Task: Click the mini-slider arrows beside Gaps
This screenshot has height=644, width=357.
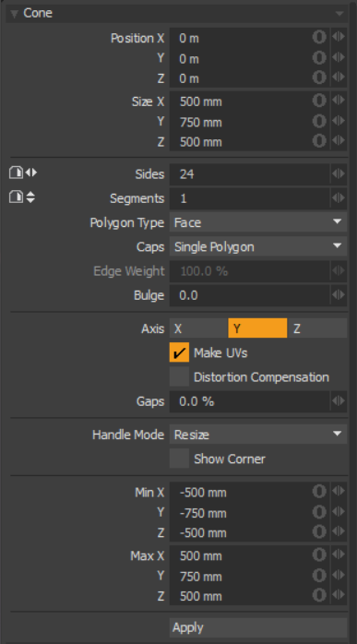Action: [x=339, y=401]
